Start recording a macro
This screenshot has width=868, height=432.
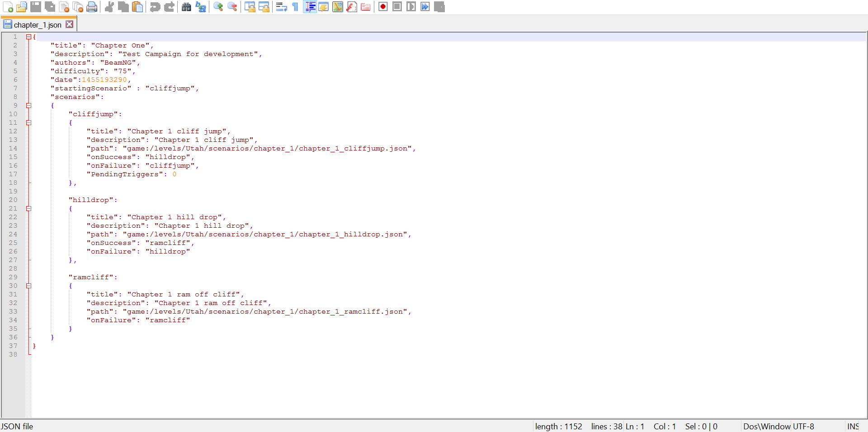point(383,7)
